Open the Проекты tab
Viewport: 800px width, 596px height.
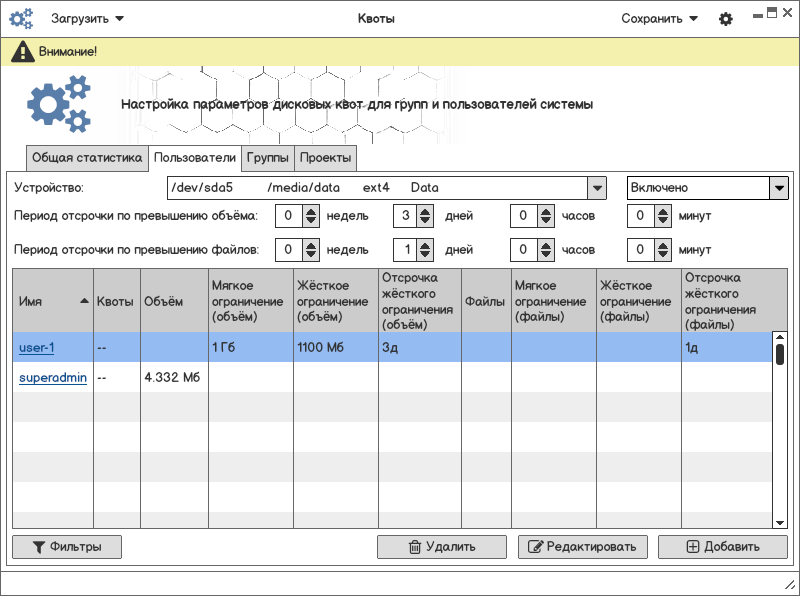[x=325, y=158]
